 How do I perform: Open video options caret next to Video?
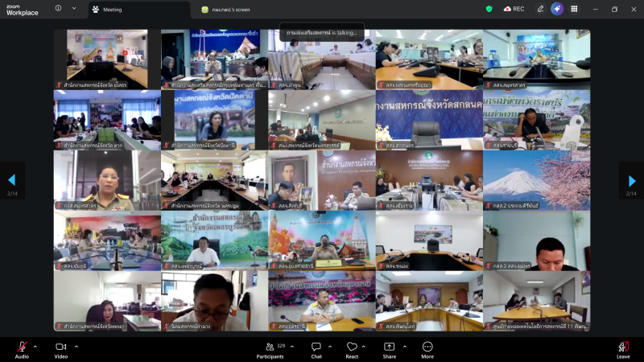tap(76, 346)
